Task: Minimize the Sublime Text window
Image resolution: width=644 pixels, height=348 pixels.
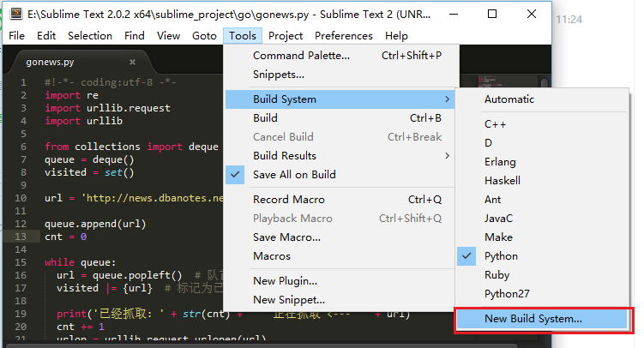Action: coord(454,14)
